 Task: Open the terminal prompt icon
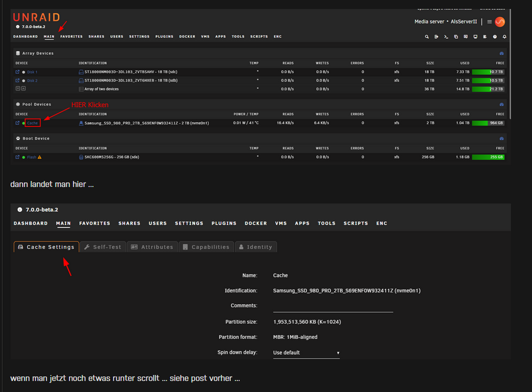(x=446, y=37)
